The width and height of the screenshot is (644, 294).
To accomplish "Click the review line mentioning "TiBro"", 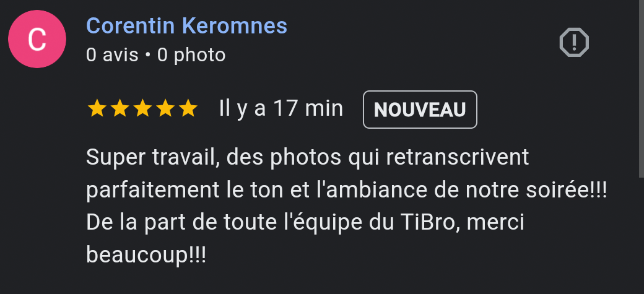I will (x=305, y=223).
